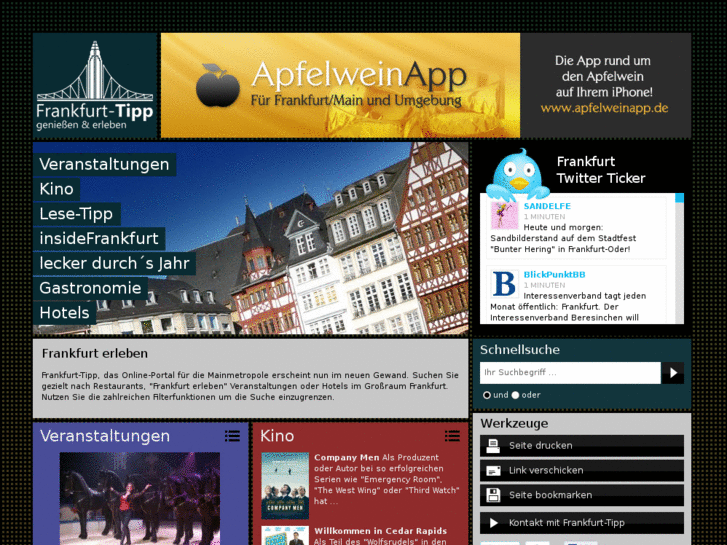The height and width of the screenshot is (545, 727).
Task: Click the black apple icon in ApfelweinApp banner
Action: pyautogui.click(x=217, y=85)
